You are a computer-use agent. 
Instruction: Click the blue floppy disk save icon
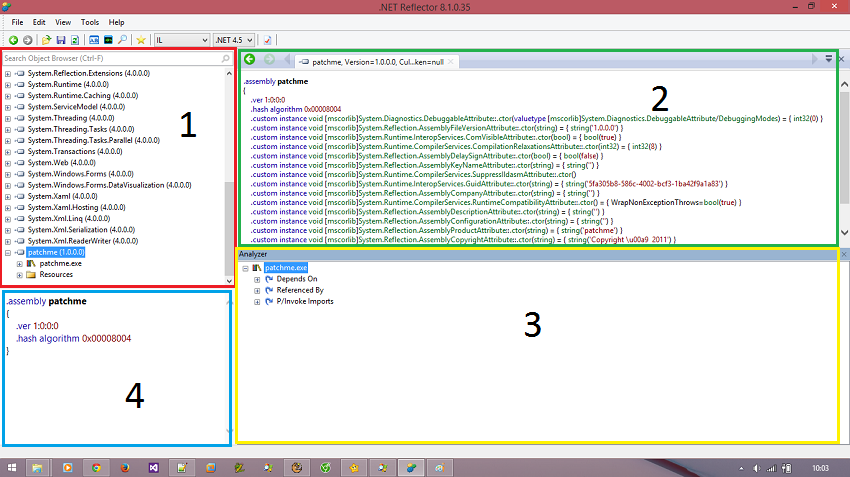[61, 40]
